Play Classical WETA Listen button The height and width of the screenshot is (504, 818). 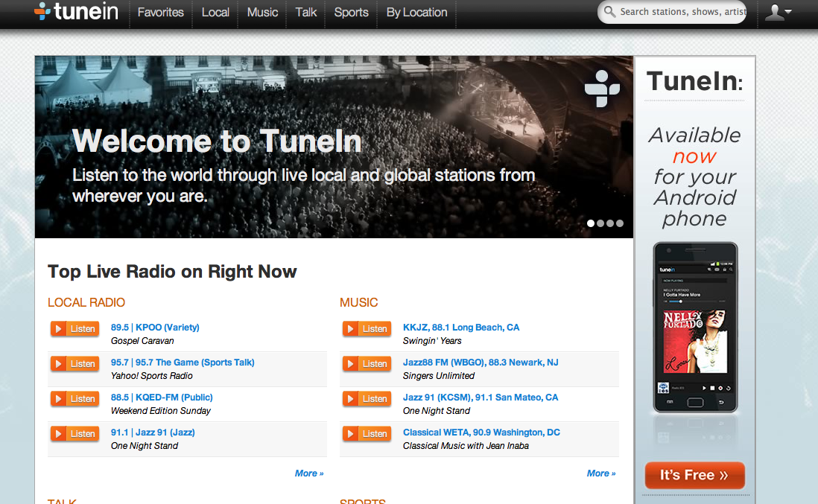pos(367,433)
